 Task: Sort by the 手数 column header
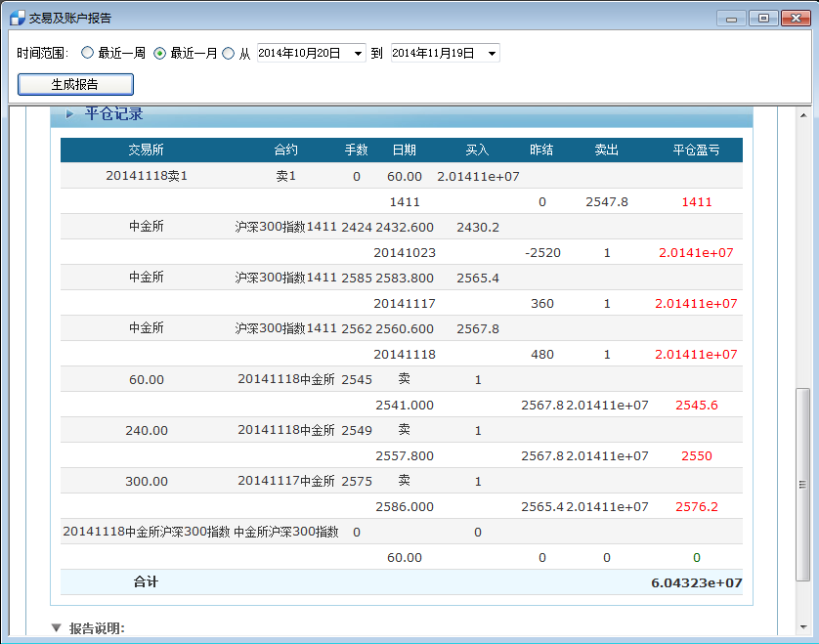click(x=356, y=150)
